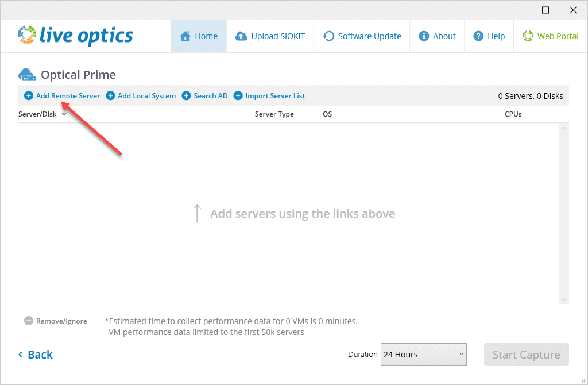Click the Add Local System link
The image size is (588, 385).
point(146,96)
